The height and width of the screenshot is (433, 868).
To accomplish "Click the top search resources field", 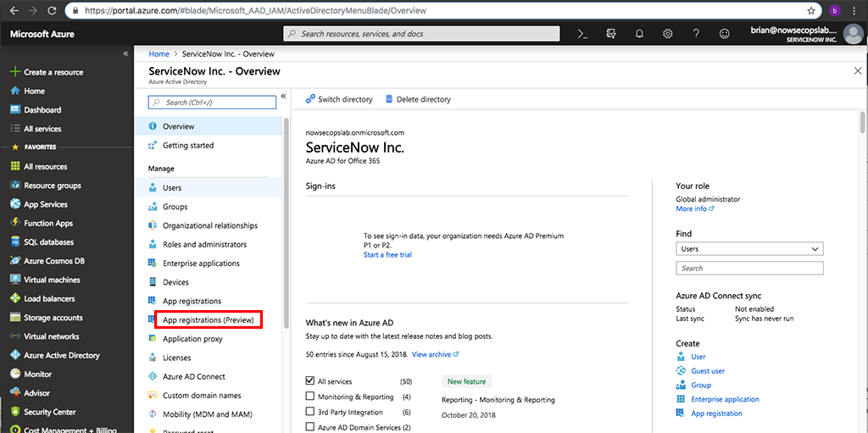I will [x=421, y=34].
